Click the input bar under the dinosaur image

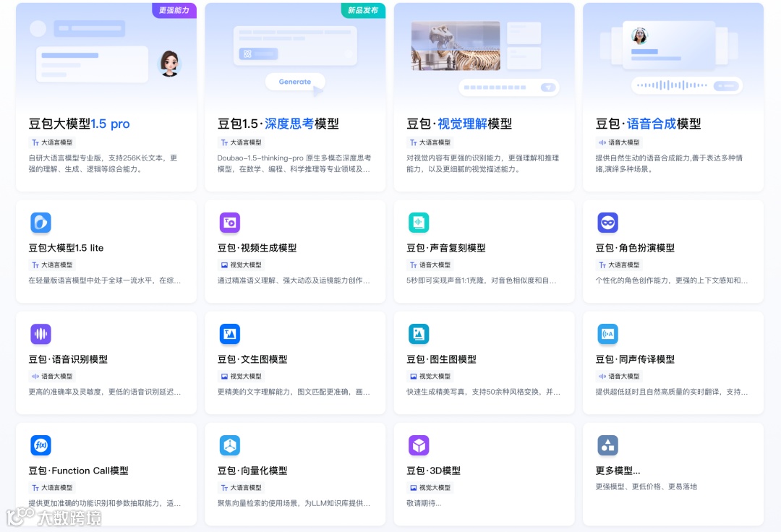tap(508, 87)
